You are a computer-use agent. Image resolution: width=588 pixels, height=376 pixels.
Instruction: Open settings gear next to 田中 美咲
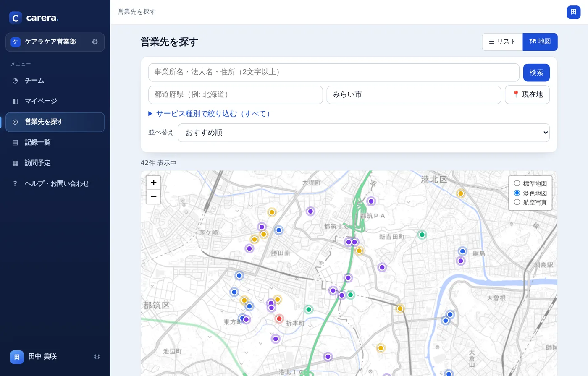pyautogui.click(x=97, y=357)
